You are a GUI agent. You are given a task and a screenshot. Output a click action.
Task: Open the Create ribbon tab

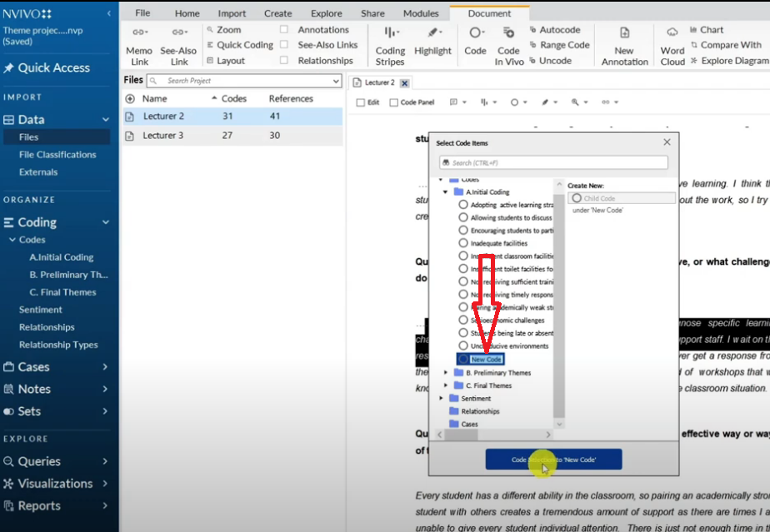[278, 13]
